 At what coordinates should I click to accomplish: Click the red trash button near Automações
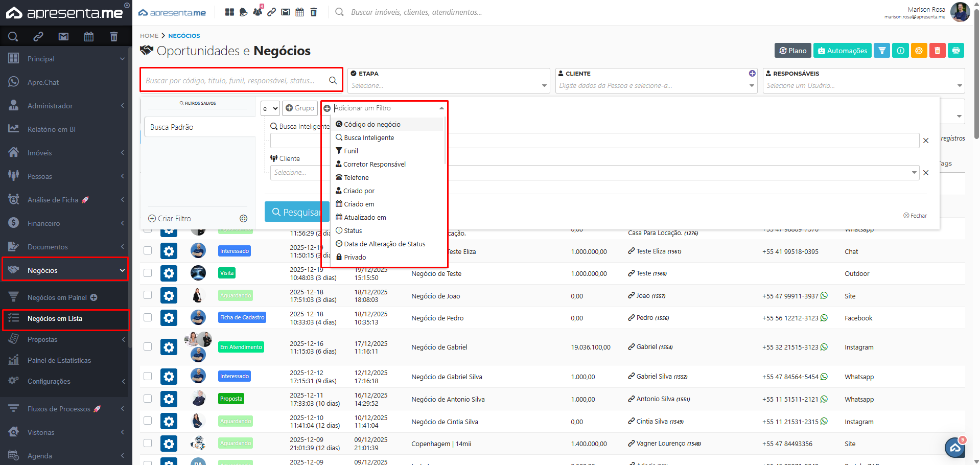[x=937, y=51]
